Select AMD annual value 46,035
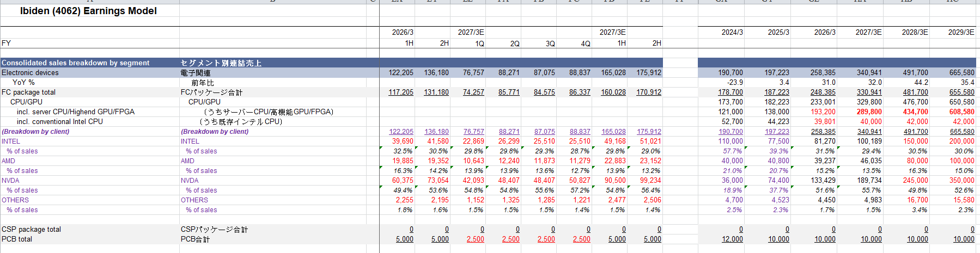This screenshot has width=980, height=253. coord(871,161)
